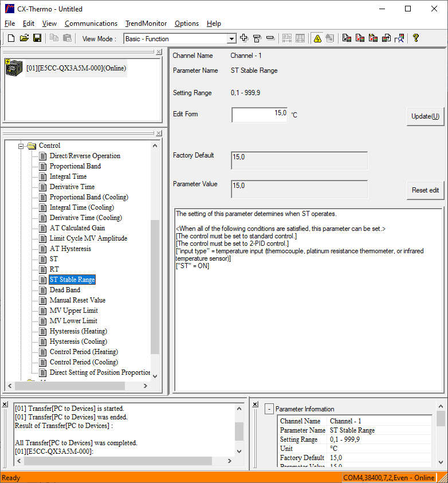The width and height of the screenshot is (448, 483).
Task: Click the grayed Copy toolbar icon
Action: 54,38
